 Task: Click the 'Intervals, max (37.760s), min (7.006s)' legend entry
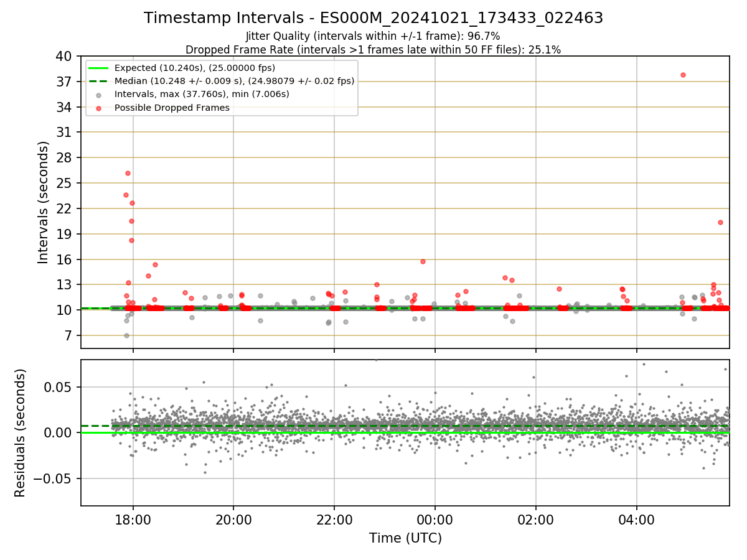202,94
